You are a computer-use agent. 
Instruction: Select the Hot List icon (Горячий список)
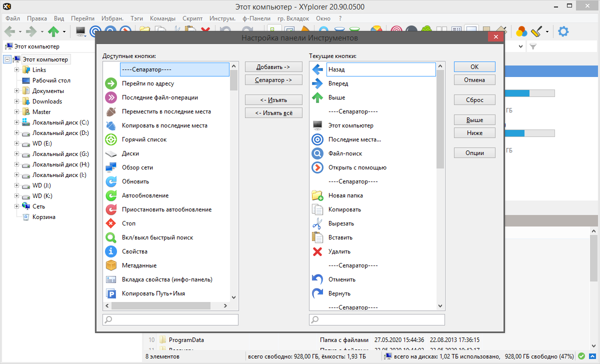[111, 139]
